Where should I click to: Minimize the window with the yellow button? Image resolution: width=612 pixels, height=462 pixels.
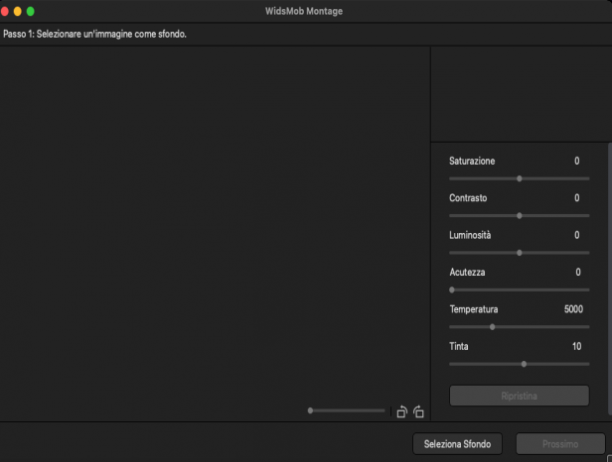(x=18, y=11)
